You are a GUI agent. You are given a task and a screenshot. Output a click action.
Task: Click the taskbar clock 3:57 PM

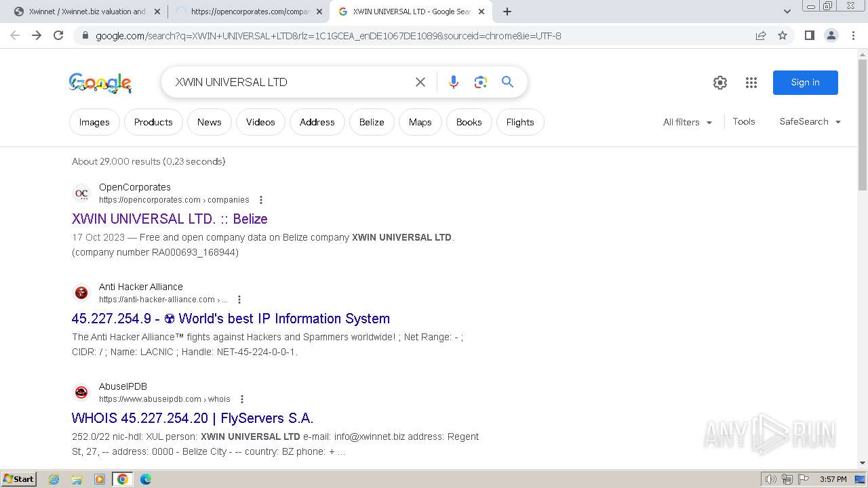point(833,479)
